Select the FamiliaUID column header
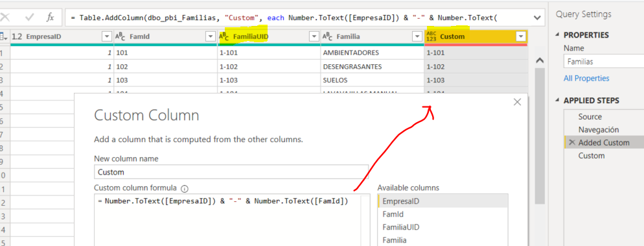The height and width of the screenshot is (246, 644). (x=251, y=36)
